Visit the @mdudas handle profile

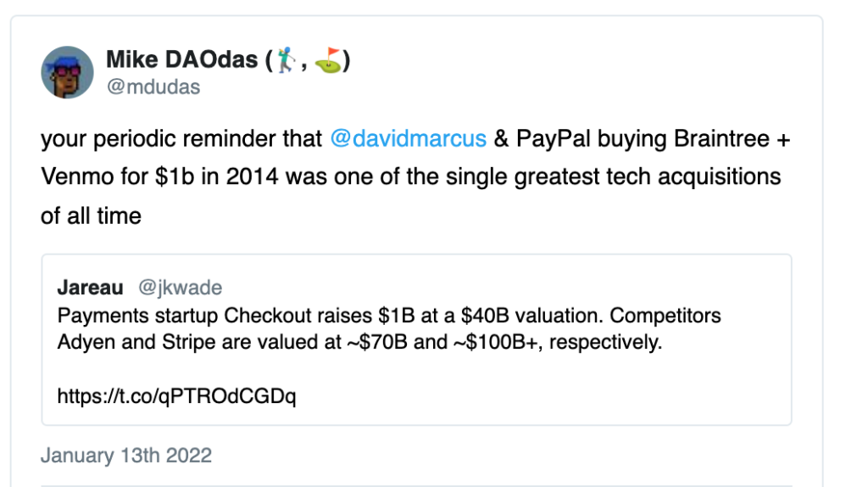click(153, 87)
